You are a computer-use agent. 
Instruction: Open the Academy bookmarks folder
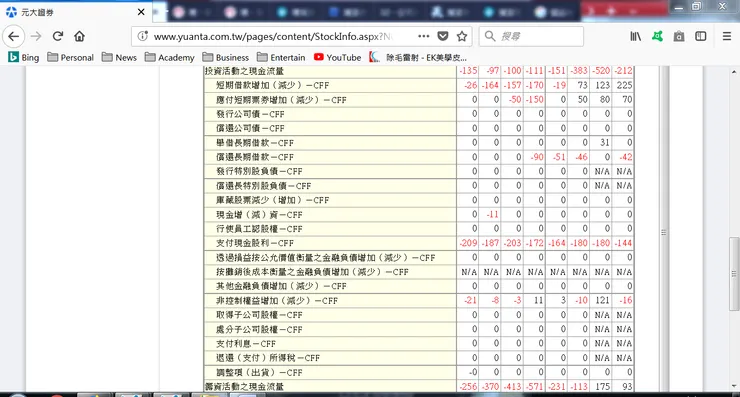pos(170,58)
